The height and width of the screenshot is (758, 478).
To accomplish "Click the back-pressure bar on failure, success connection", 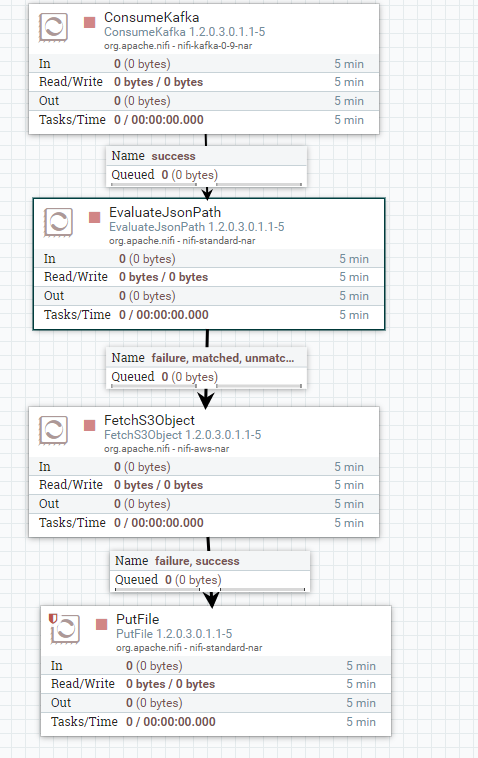I will pyautogui.click(x=210, y=589).
